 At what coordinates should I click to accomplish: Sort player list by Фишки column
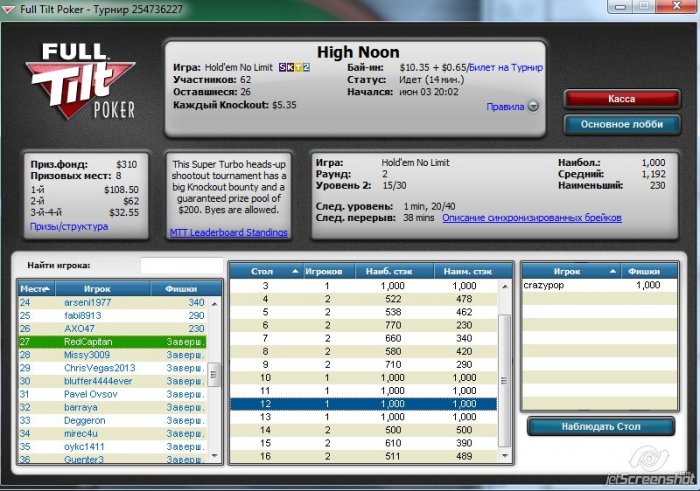(186, 289)
